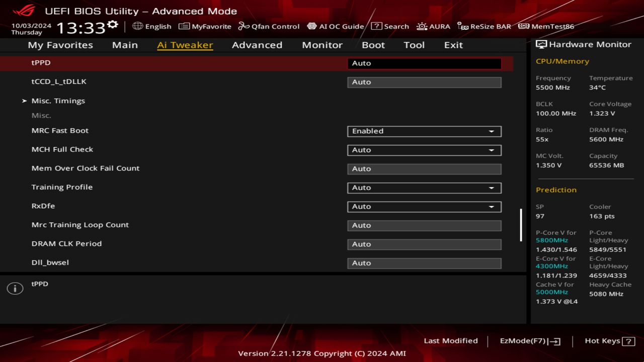Click the 10/03/2024 date text
Viewport: 644px width, 362px height.
tap(31, 25)
